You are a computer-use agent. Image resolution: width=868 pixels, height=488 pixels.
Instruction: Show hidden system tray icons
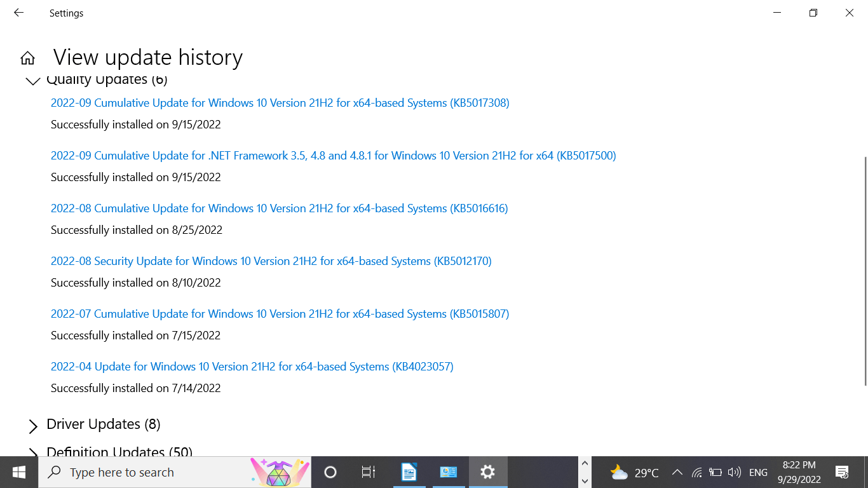pos(677,472)
